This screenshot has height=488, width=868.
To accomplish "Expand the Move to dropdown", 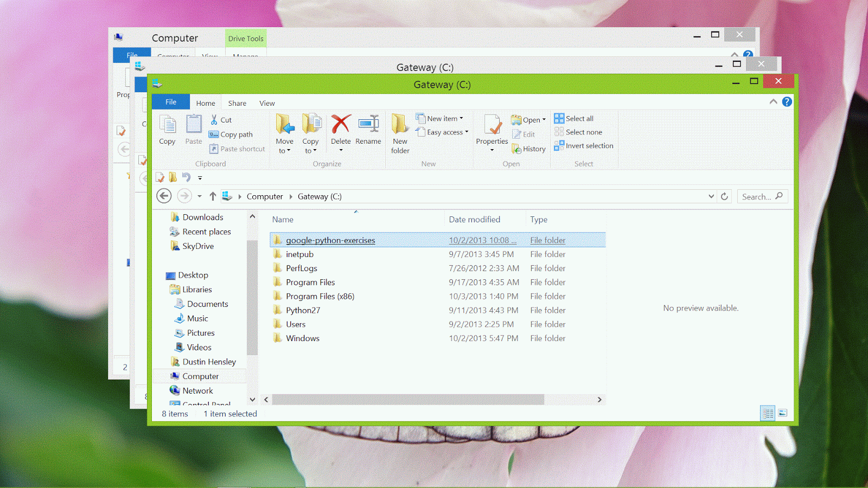I will point(285,151).
